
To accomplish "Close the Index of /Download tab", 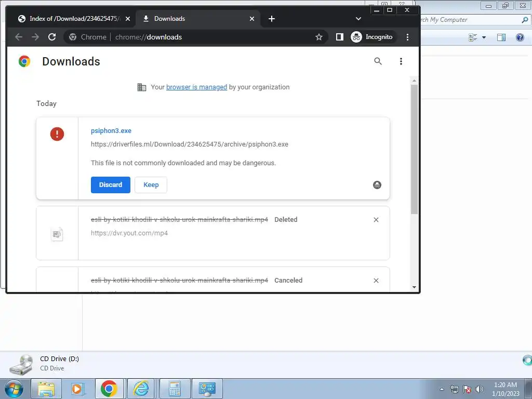I will [128, 19].
